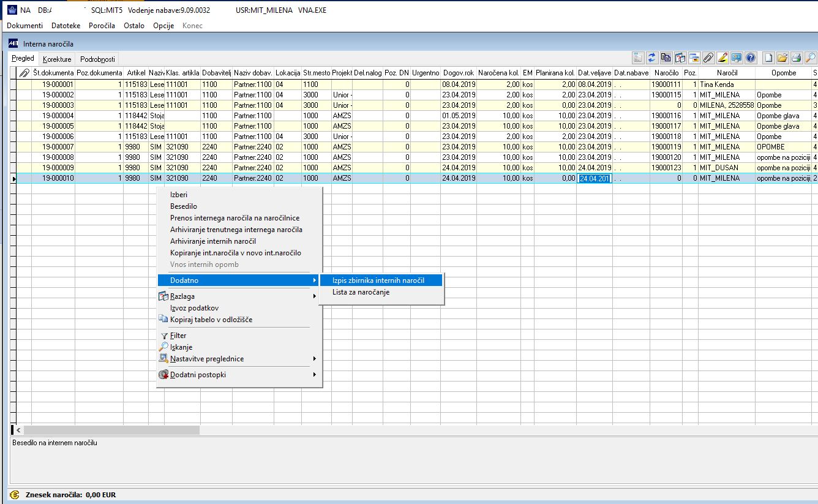The height and width of the screenshot is (504, 818).
Task: Click the copy documents toolbar icon
Action: pyautogui.click(x=666, y=58)
